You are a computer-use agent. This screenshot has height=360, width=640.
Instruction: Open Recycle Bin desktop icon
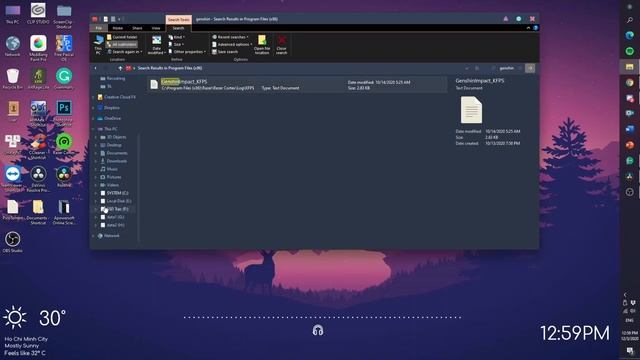pos(13,79)
